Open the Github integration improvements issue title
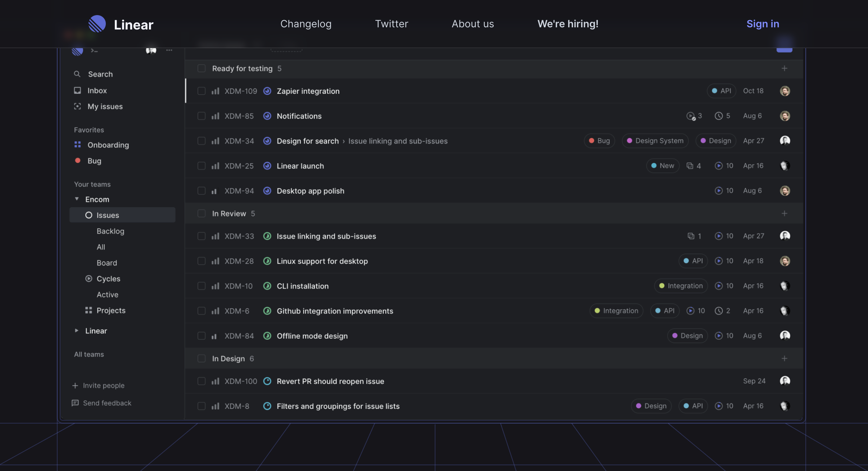Image resolution: width=868 pixels, height=471 pixels. coord(335,311)
